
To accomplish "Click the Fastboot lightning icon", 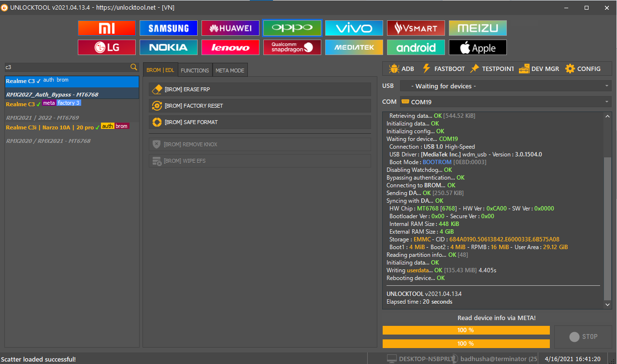I will (x=426, y=69).
